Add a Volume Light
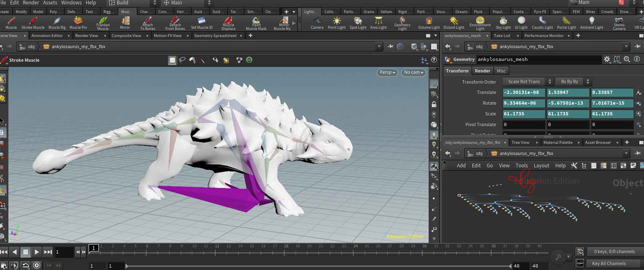Viewport: 644px width, 270px height. pos(429,23)
